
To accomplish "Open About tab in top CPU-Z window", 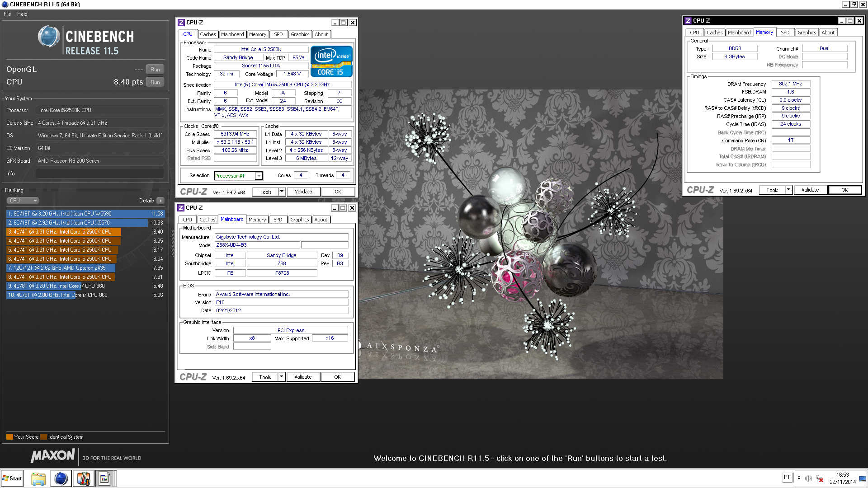I will [321, 34].
